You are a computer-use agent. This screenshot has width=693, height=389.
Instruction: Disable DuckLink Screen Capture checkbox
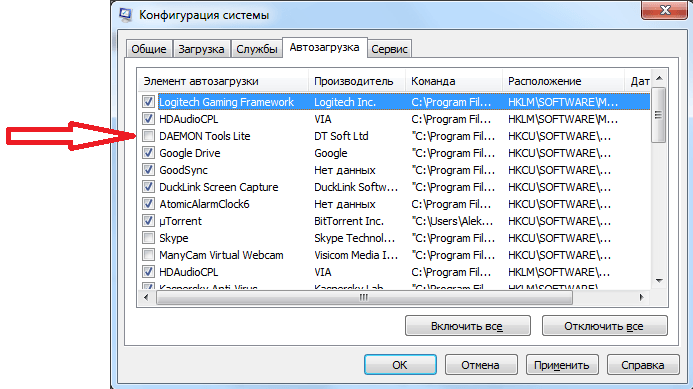148,187
